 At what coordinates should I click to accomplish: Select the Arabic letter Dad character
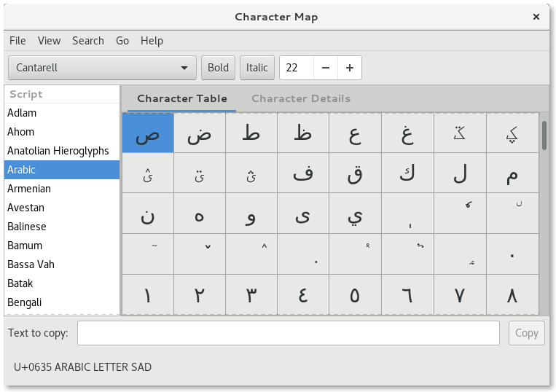coord(200,133)
